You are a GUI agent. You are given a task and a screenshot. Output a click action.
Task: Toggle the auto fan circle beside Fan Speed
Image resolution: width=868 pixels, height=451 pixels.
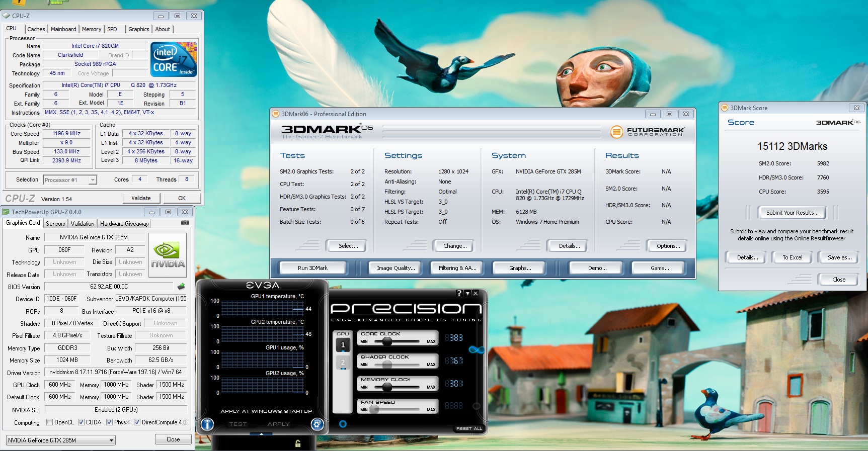476,406
